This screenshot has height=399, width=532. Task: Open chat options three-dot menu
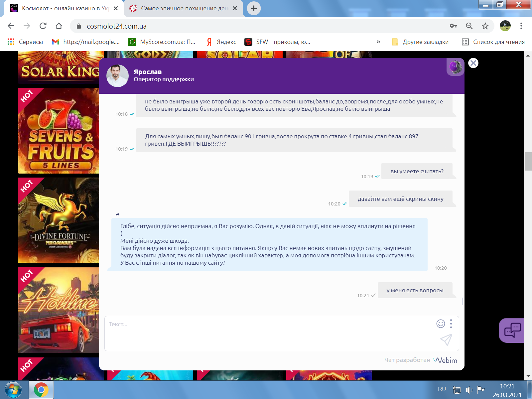451,324
